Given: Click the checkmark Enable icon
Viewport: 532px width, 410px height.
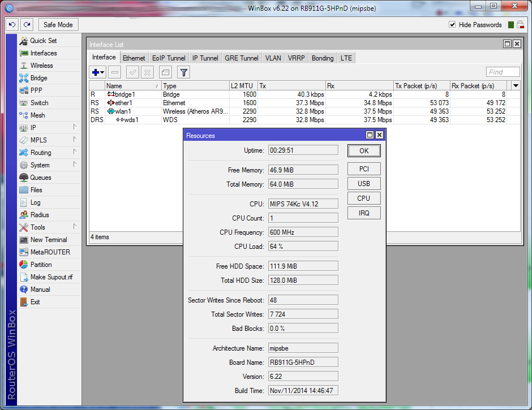Looking at the screenshot, I should (132, 72).
